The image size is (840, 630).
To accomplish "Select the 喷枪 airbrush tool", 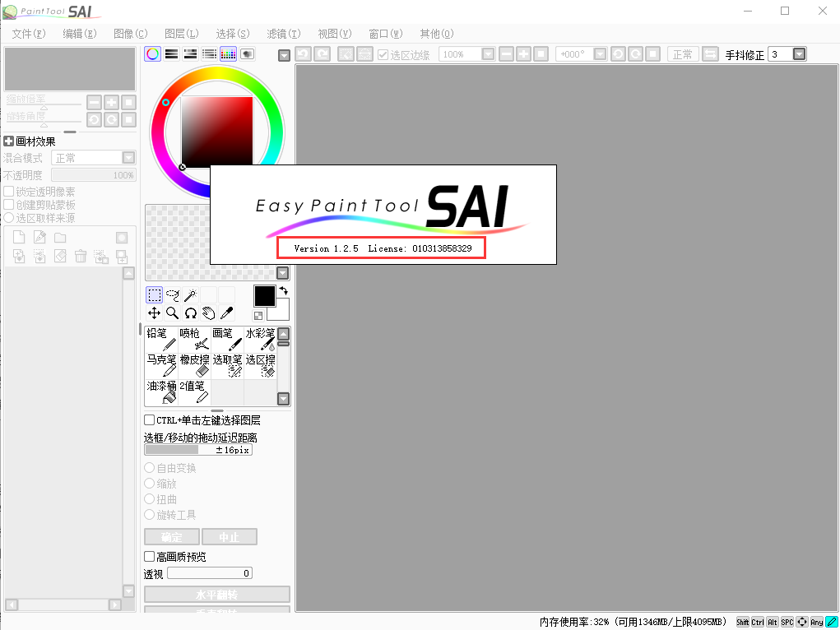I will click(x=194, y=340).
